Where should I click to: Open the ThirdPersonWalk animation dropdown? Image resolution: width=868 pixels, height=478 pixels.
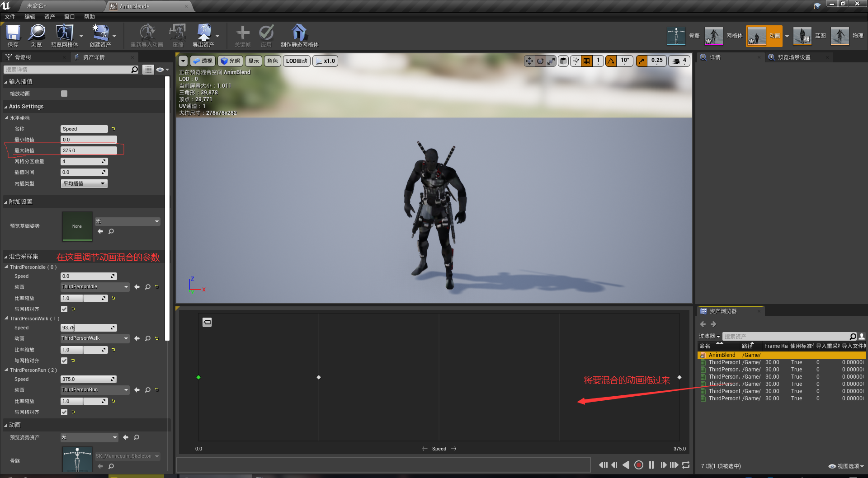point(95,338)
